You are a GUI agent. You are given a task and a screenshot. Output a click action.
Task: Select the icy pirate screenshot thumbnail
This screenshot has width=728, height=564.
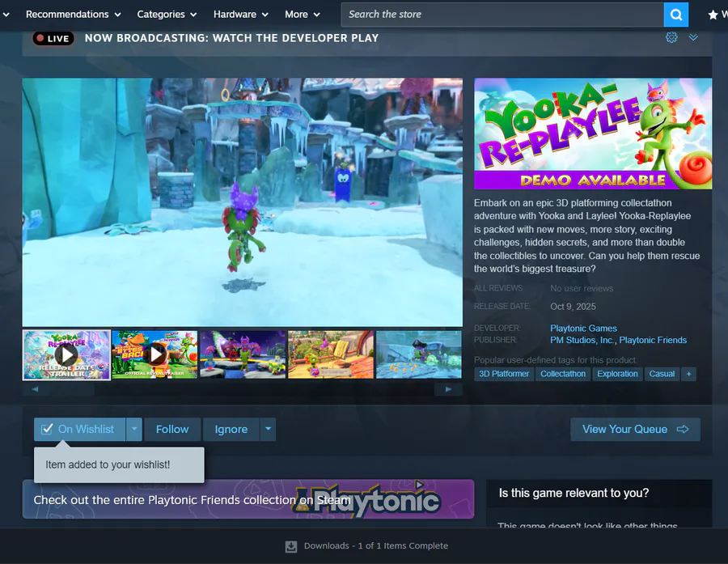419,355
